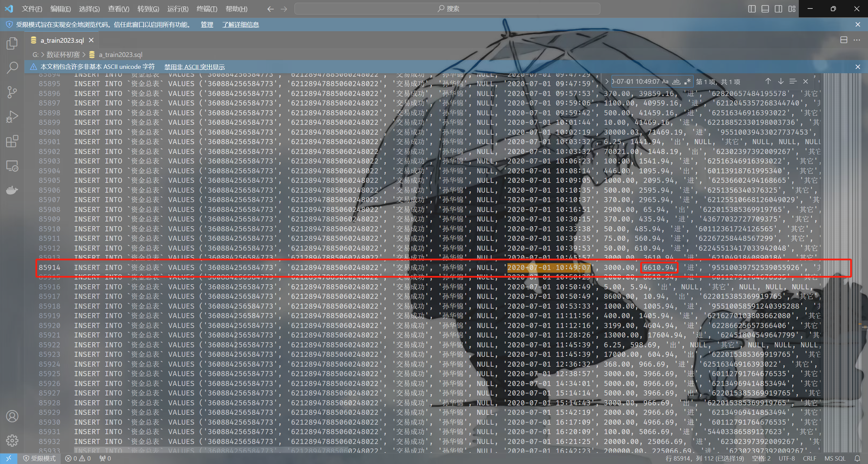Expand the replace field chevron in find widget

click(607, 81)
